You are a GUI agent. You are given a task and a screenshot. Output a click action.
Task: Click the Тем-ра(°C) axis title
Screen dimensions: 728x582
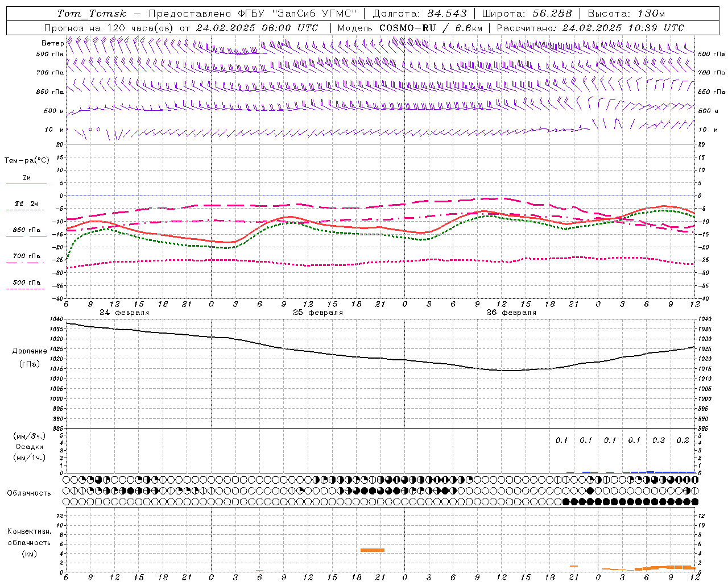click(27, 161)
